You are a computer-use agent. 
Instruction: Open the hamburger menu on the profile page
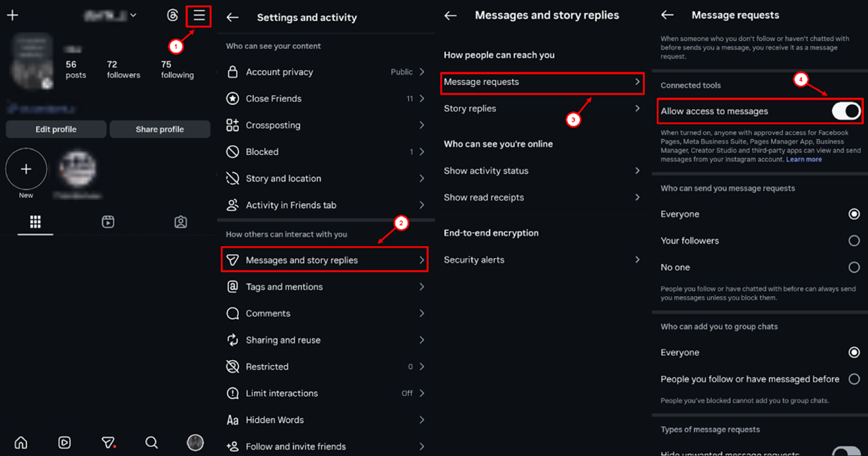pos(198,16)
